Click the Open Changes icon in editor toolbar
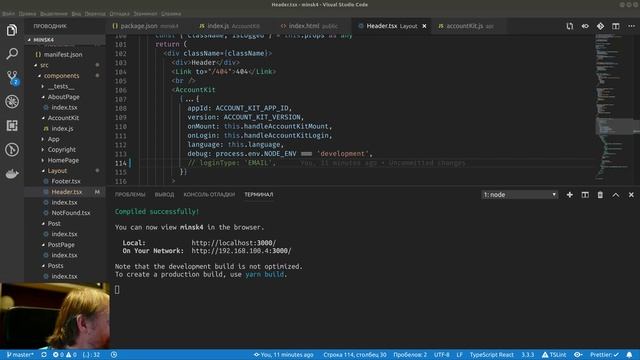 [569, 26]
